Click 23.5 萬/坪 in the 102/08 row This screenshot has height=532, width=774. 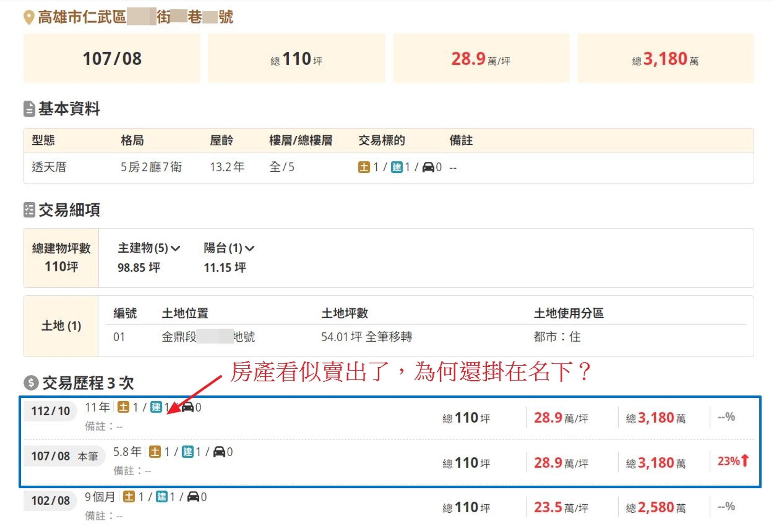coord(561,507)
